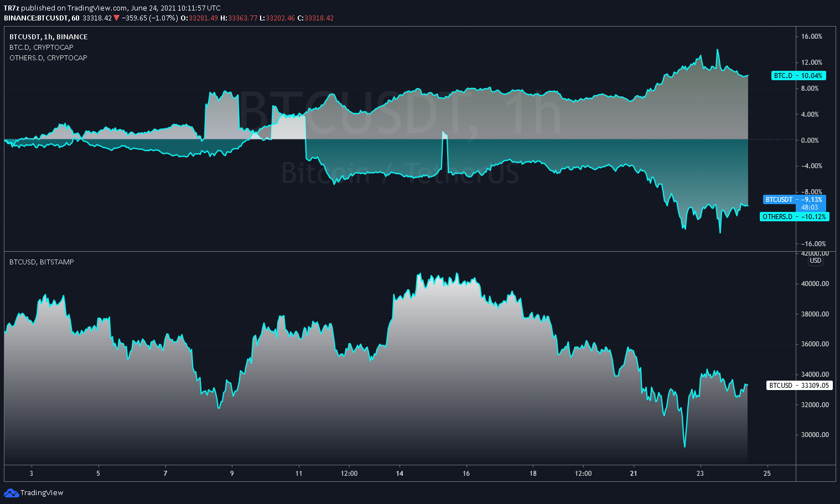Click the −4.00% axis label
The width and height of the screenshot is (840, 504).
[812, 166]
